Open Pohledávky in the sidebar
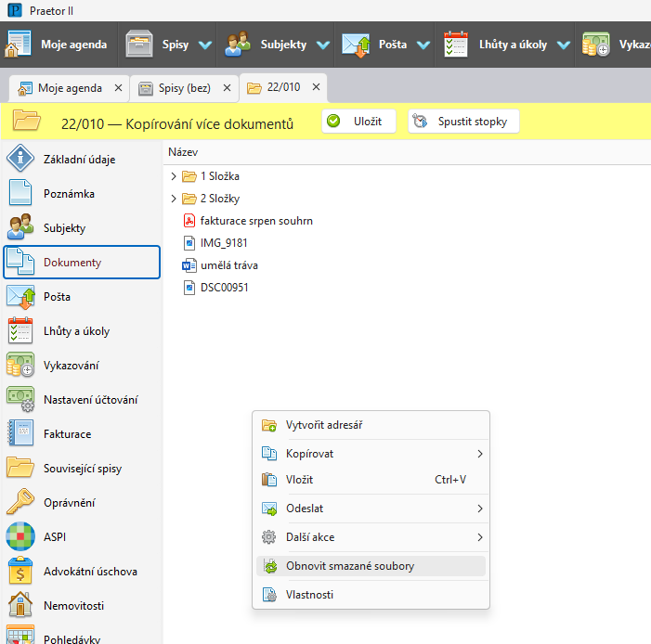651x644 pixels. point(82,635)
